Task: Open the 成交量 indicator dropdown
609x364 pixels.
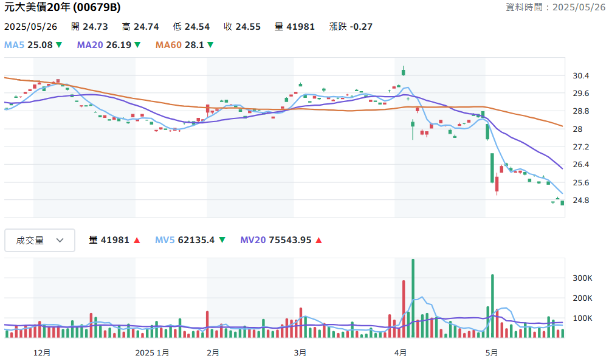Action: [x=40, y=241]
